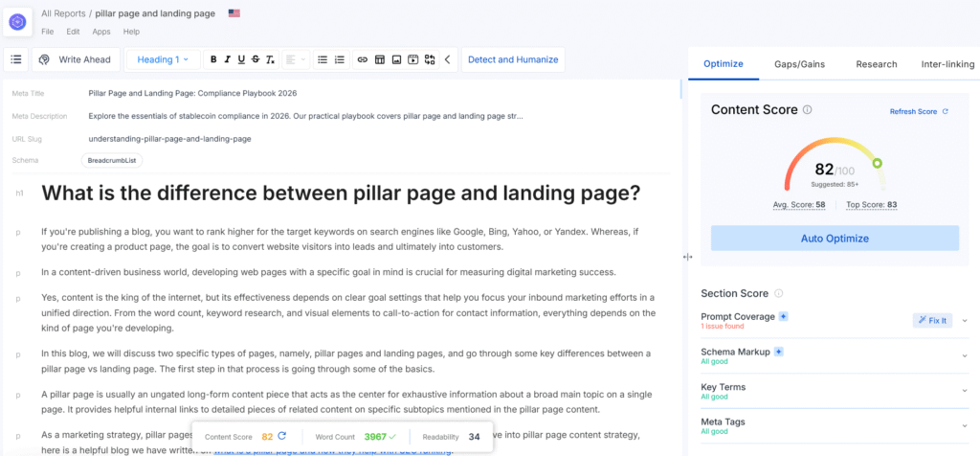The width and height of the screenshot is (980, 456).
Task: Click Refresh Score link
Action: (x=919, y=111)
